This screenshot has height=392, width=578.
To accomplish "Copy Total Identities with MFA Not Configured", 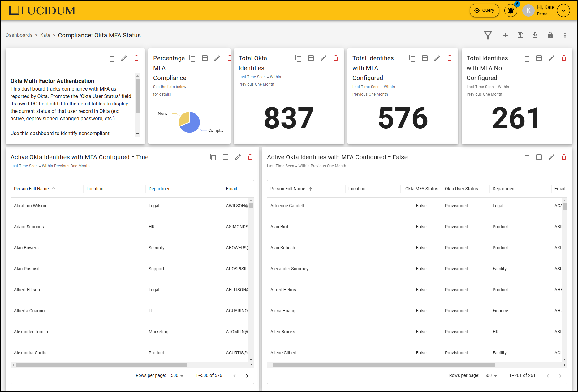I will click(527, 58).
